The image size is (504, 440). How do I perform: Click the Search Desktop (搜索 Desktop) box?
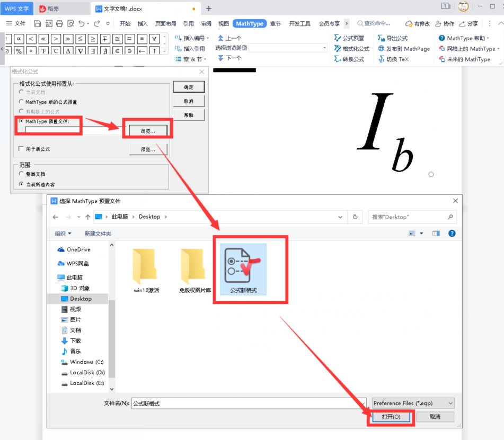(x=412, y=217)
